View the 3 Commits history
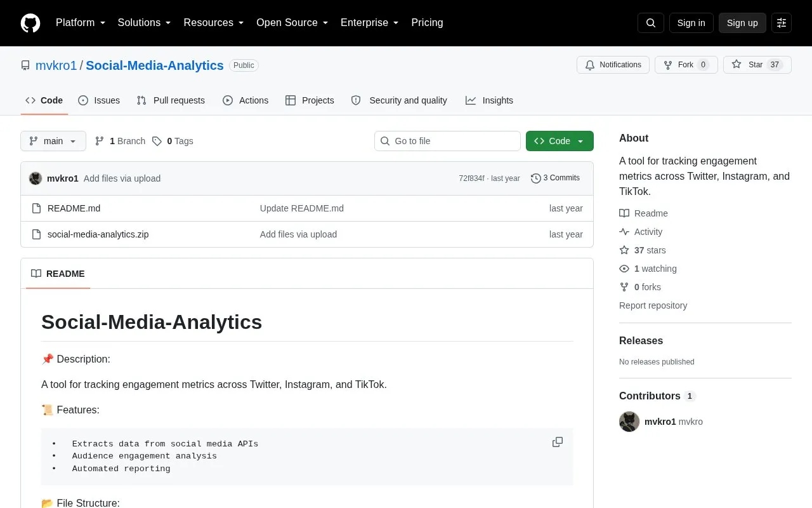The height and width of the screenshot is (508, 812). click(555, 178)
